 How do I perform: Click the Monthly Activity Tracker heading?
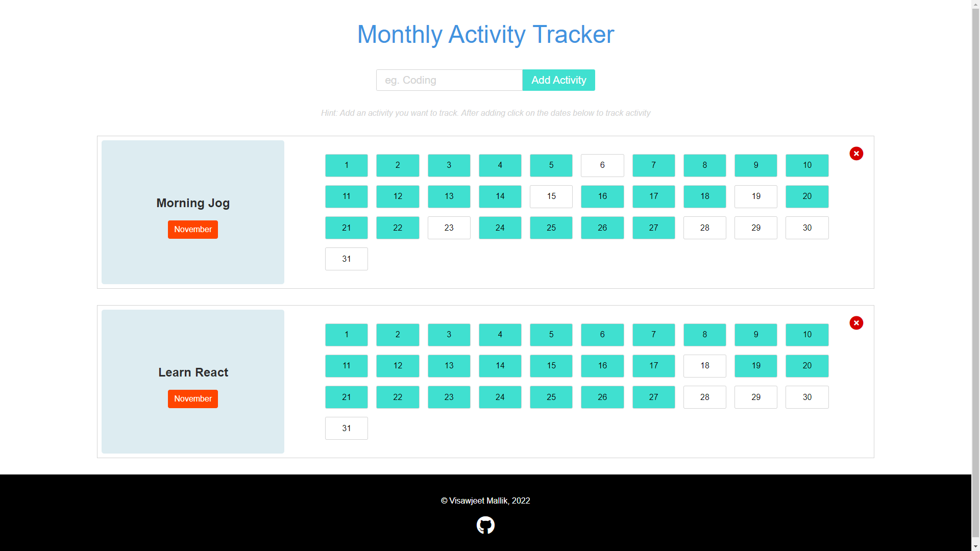click(x=485, y=34)
